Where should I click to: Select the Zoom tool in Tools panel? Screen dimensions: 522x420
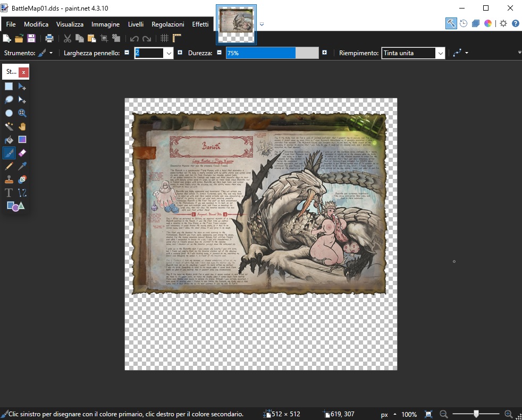(x=22, y=113)
